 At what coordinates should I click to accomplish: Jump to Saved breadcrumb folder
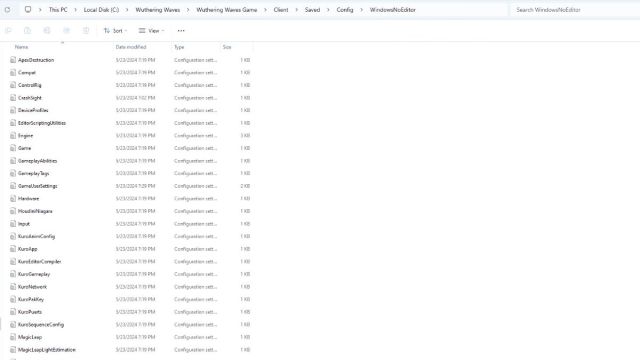[312, 10]
